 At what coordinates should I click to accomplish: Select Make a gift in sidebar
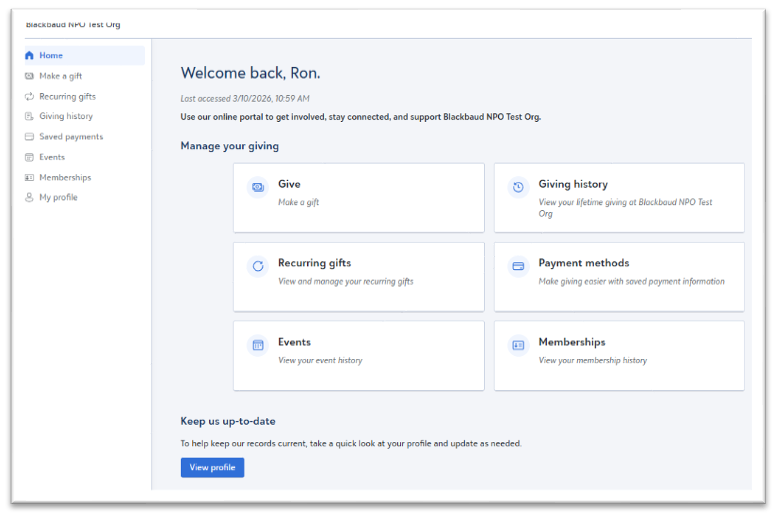(61, 76)
